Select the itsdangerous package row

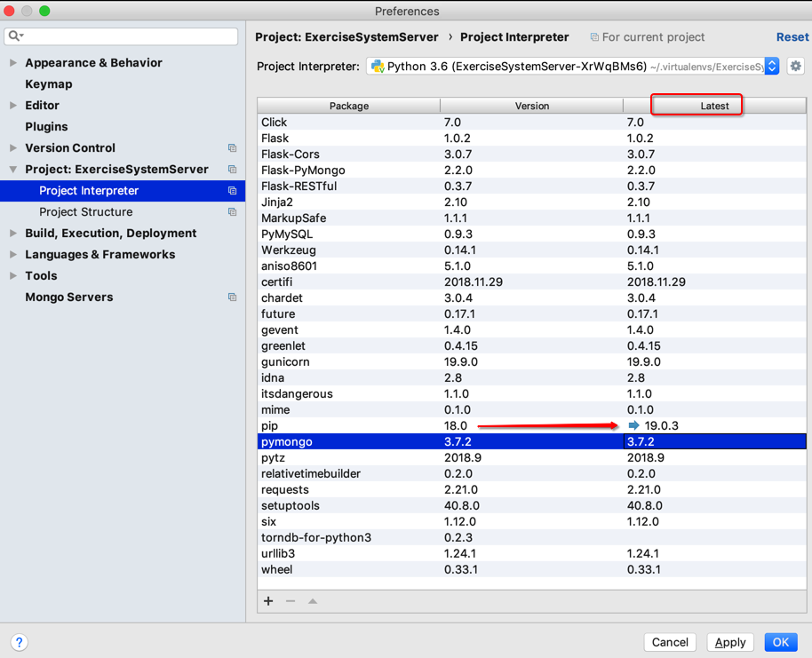(532, 394)
